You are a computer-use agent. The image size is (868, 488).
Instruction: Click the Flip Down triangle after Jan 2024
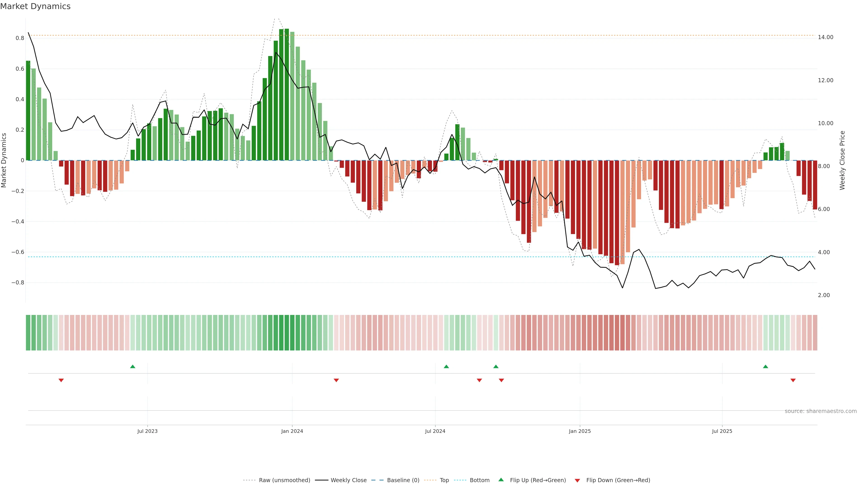[x=336, y=380]
